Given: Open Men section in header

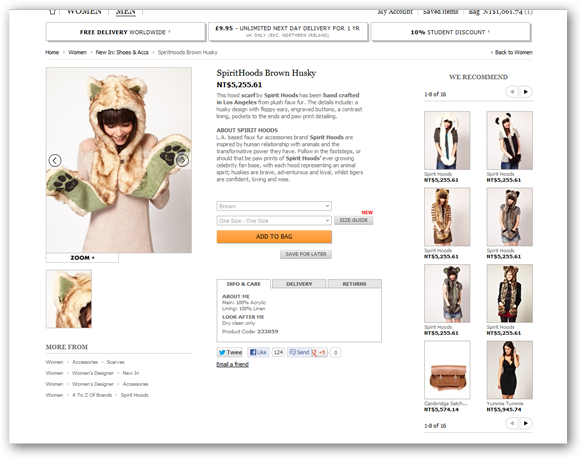Looking at the screenshot, I should point(126,12).
